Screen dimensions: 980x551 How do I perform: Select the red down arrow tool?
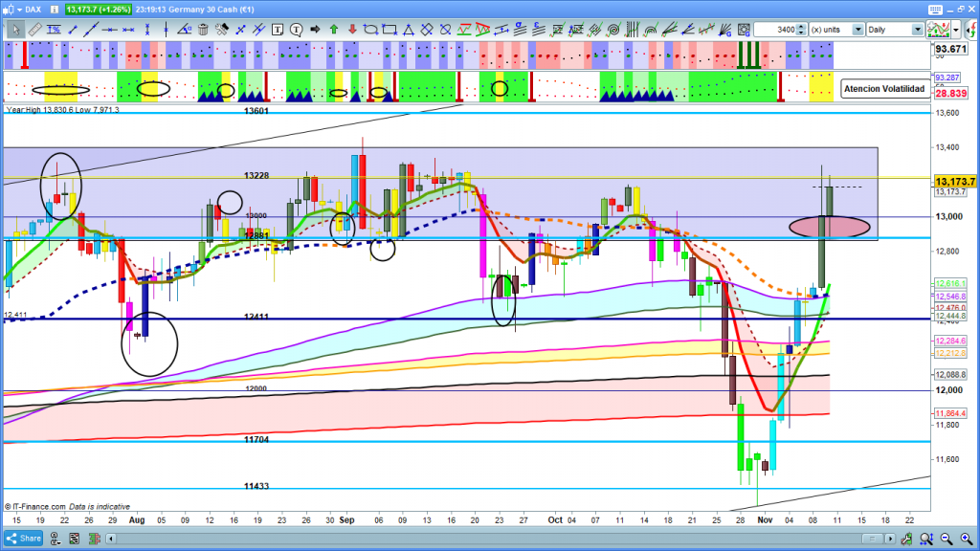click(x=351, y=30)
